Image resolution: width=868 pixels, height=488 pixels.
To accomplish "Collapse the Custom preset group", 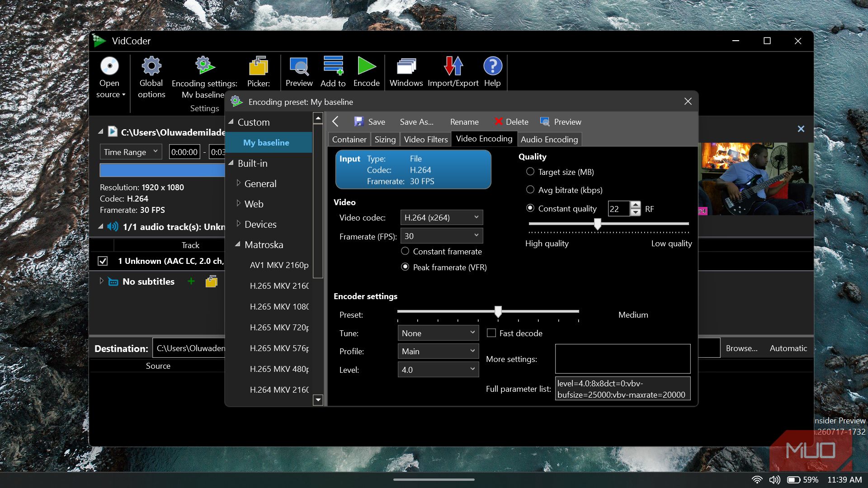I will coord(231,122).
